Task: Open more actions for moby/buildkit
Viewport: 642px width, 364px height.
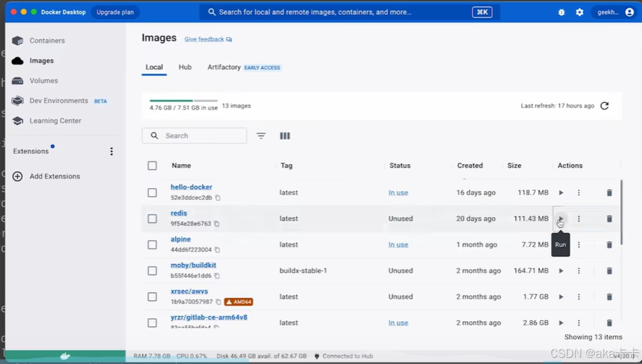Action: point(579,271)
